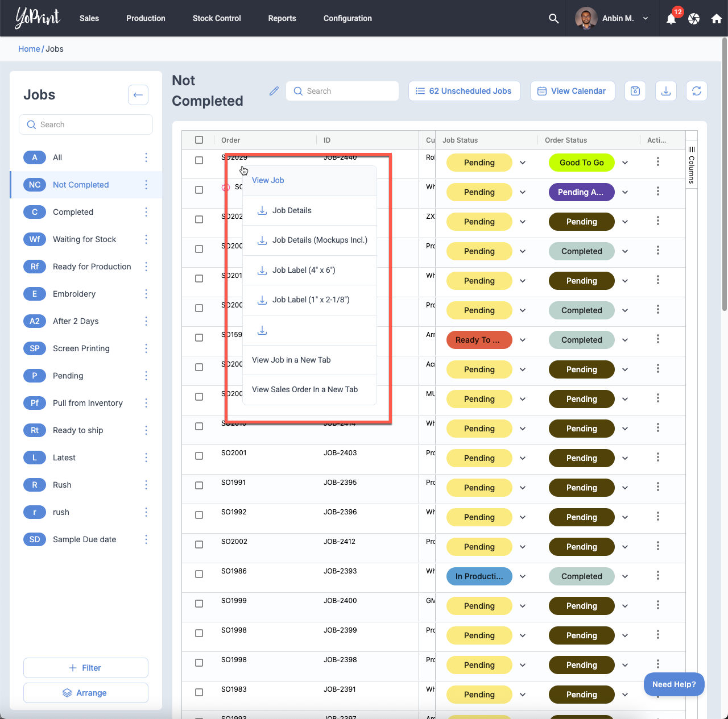
Task: Open the search magnifier in top navbar
Action: pos(553,19)
